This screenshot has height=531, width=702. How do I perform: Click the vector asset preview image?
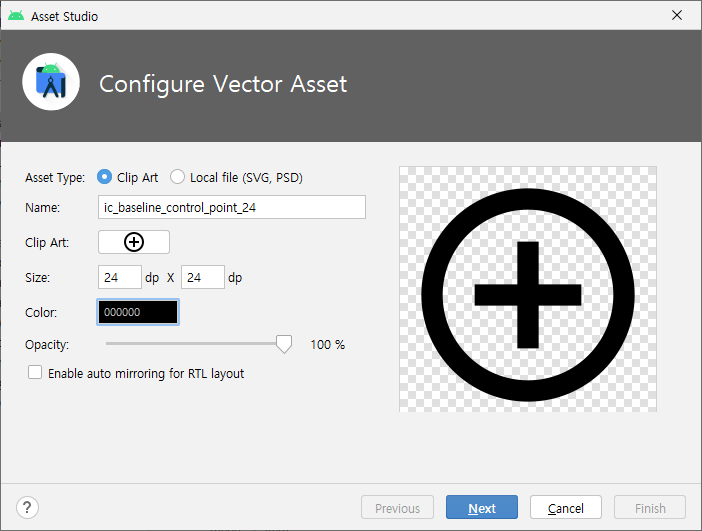(x=528, y=289)
